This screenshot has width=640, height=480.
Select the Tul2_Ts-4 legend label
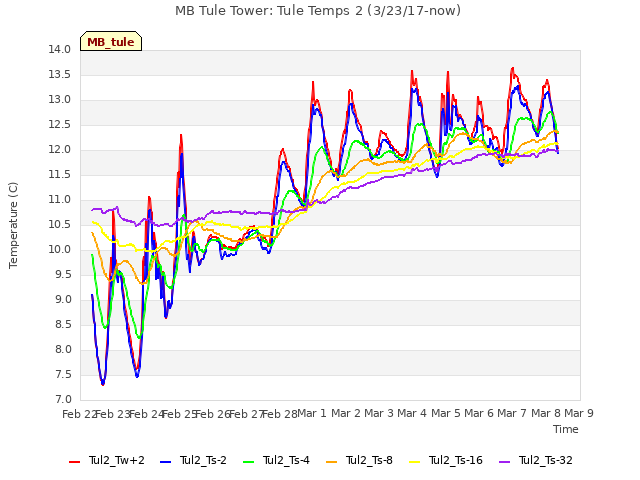coord(286,460)
